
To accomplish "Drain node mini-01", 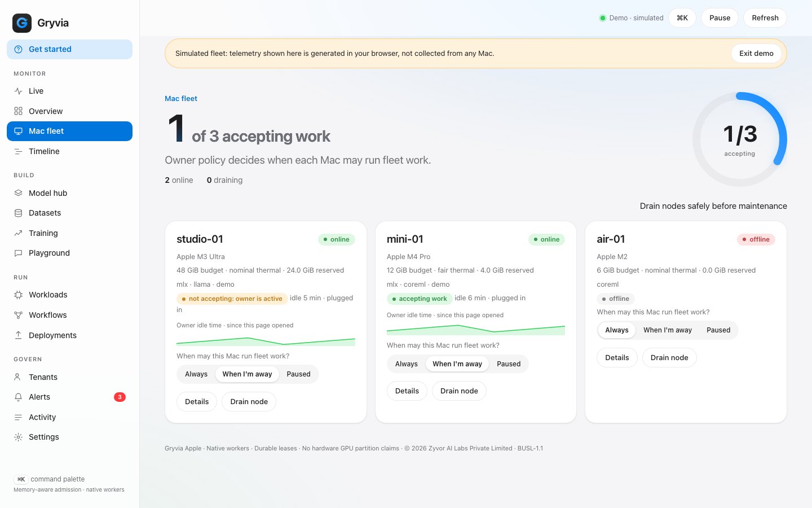I will (459, 391).
